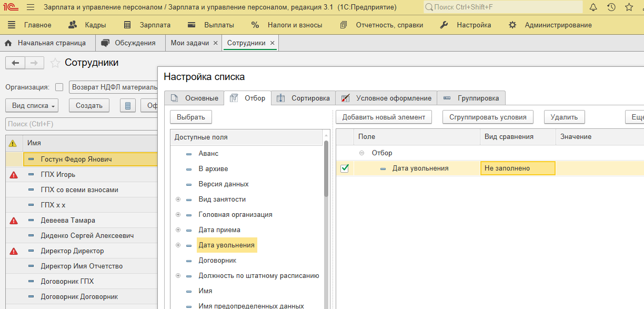644x309 pixels.
Task: Add Сотрудники page to favorites star
Action: click(x=55, y=63)
